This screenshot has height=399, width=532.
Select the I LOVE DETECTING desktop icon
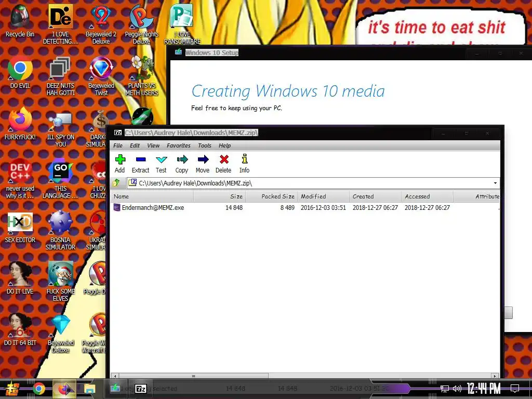tap(60, 24)
